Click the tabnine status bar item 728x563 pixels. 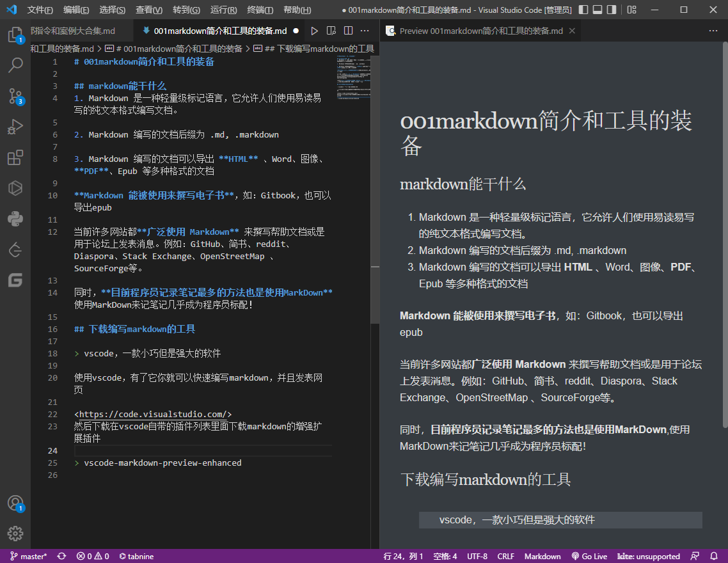136,556
